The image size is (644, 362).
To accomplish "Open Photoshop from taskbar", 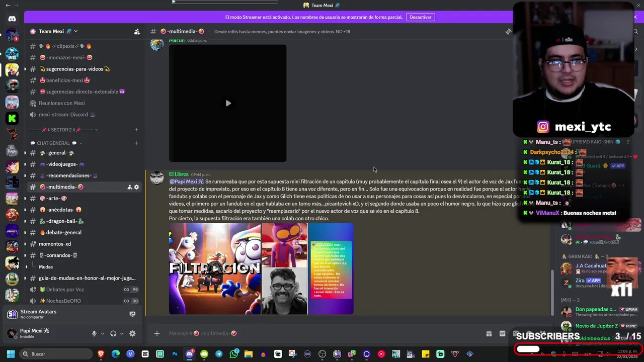I will [x=175, y=354].
